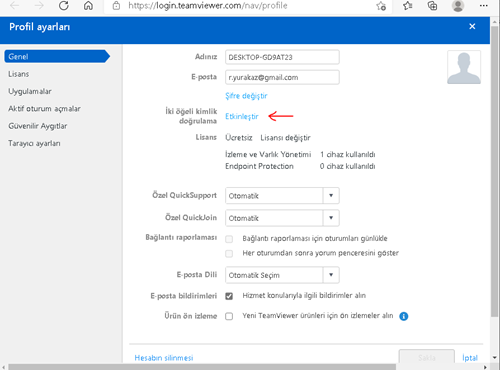Viewport: 500px width, 370px height.
Task: Open browser collections icon
Action: (x=432, y=6)
